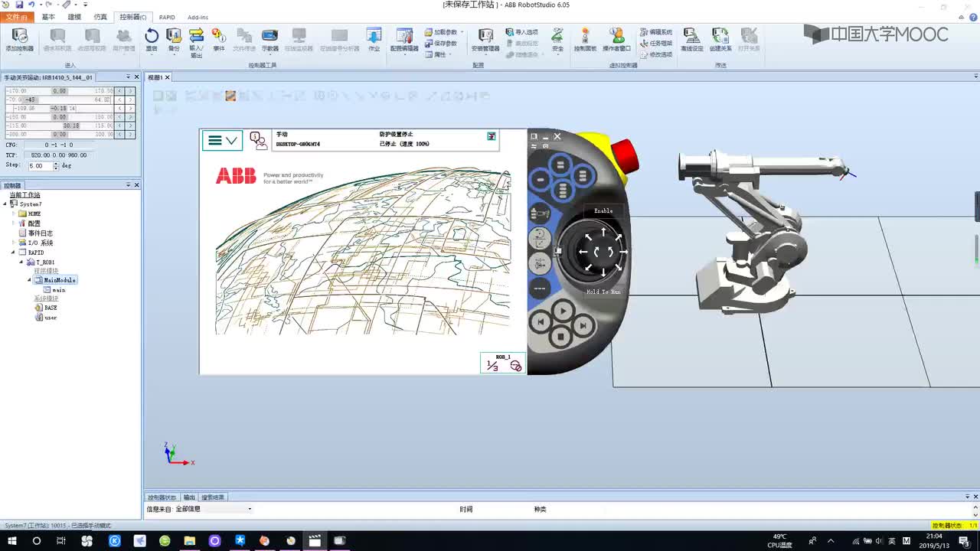Open the 事件 event log icon
Screen dimensions: 980x551
point(219,40)
